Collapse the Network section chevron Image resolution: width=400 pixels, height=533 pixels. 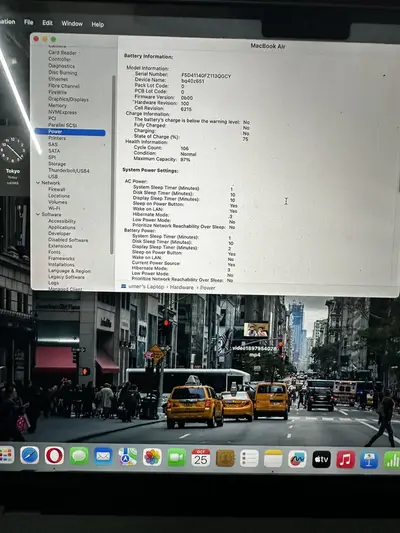click(x=38, y=183)
